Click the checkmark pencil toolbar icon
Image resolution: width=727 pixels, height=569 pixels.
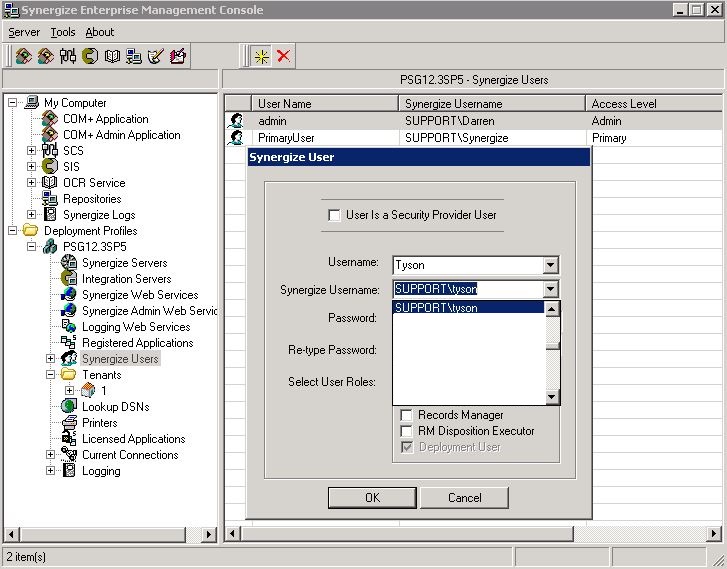click(156, 56)
